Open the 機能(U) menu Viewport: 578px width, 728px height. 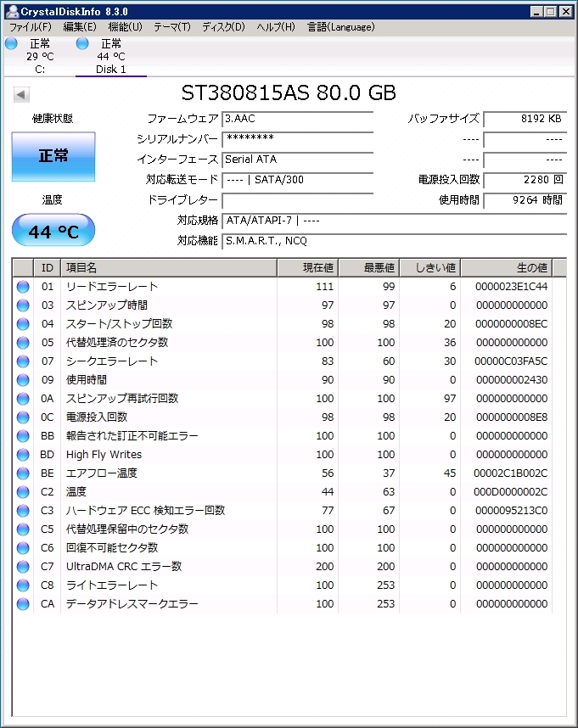coord(126,27)
